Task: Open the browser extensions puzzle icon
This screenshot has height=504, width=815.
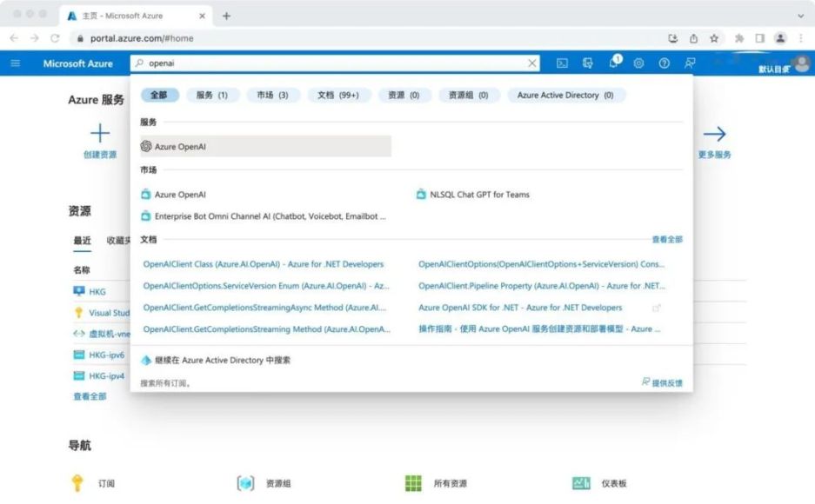Action: tap(739, 38)
